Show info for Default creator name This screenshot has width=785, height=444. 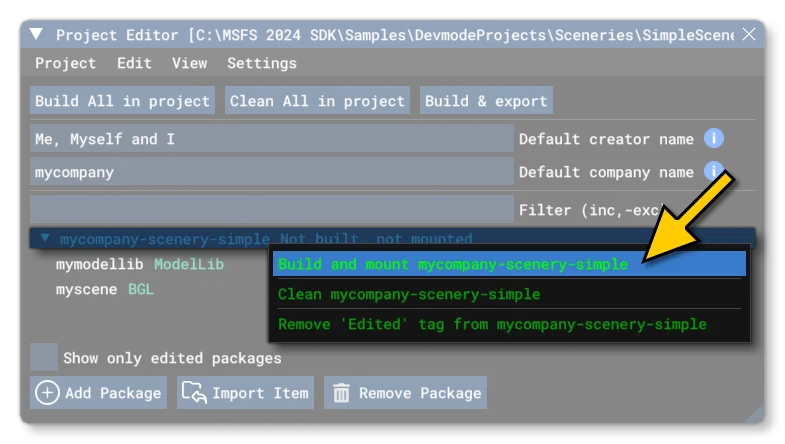(x=713, y=138)
